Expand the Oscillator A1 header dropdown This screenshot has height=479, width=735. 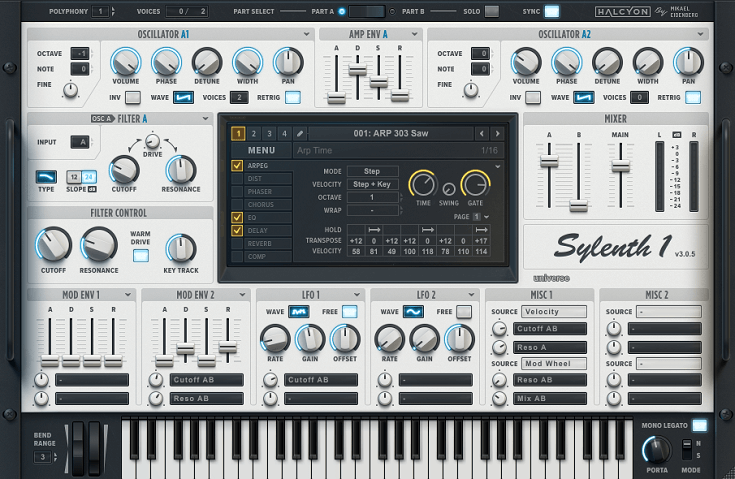(x=306, y=34)
